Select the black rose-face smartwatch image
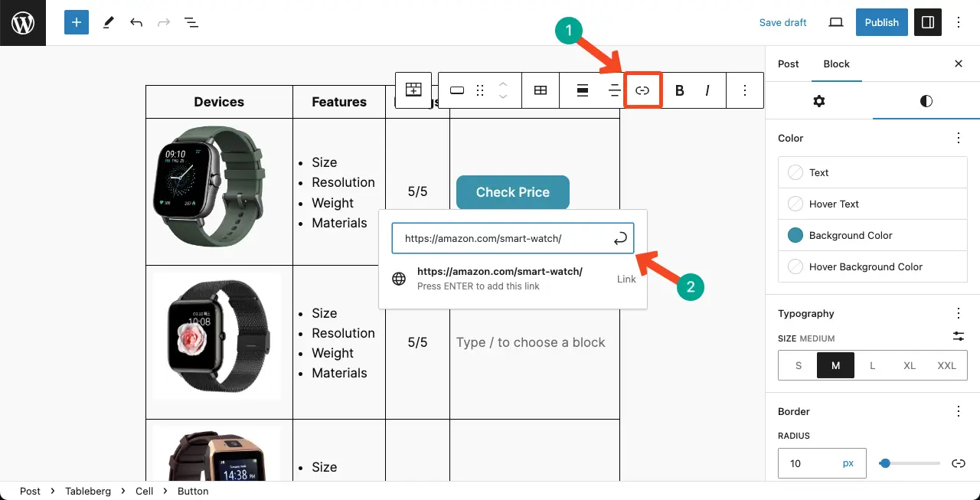Viewport: 980px width, 500px height. pos(217,335)
